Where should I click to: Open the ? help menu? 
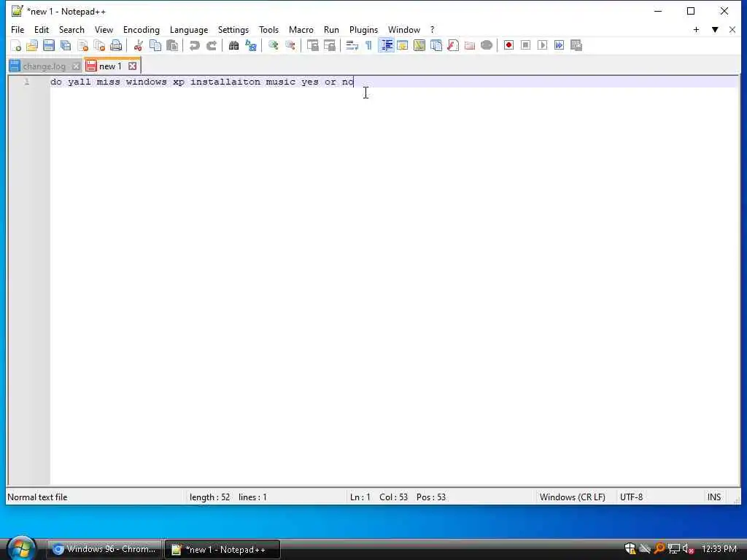point(432,29)
